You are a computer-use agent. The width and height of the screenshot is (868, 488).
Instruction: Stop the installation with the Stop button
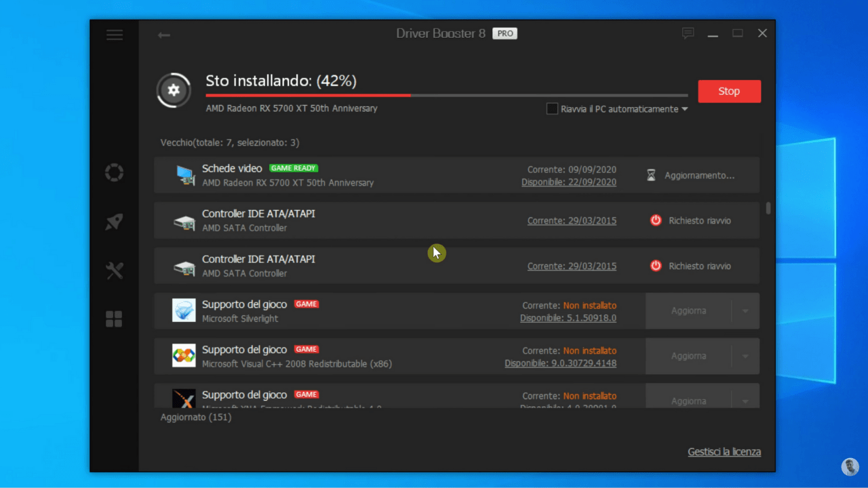[x=729, y=91]
